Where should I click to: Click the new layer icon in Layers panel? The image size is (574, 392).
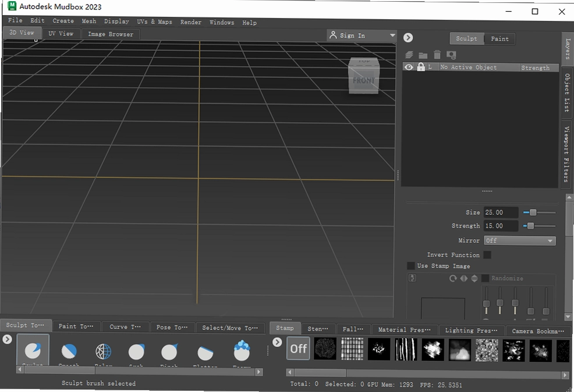pos(409,55)
